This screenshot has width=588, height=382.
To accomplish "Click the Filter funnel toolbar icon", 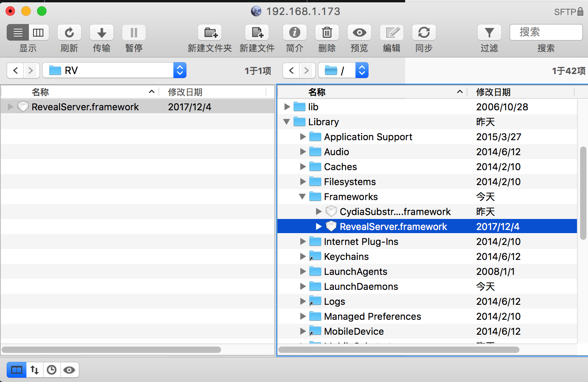I will point(489,32).
